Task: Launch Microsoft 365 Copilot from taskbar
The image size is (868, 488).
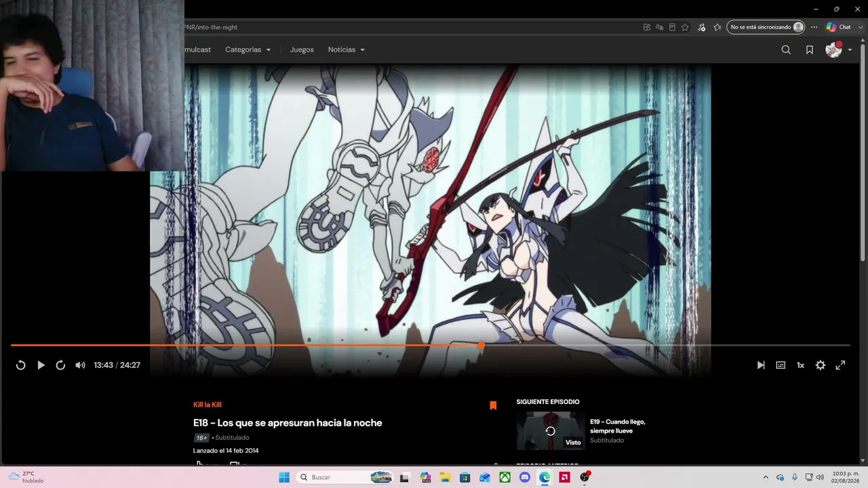Action: (x=425, y=477)
